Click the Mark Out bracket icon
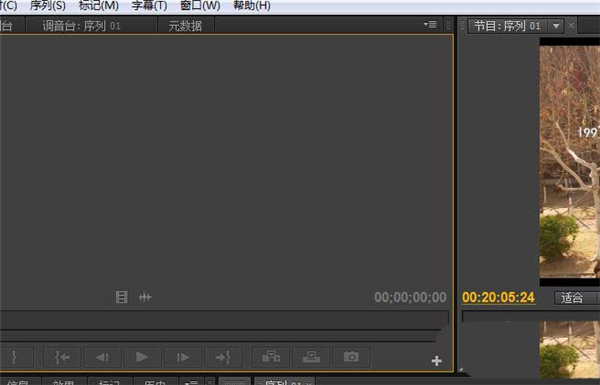 click(x=15, y=357)
